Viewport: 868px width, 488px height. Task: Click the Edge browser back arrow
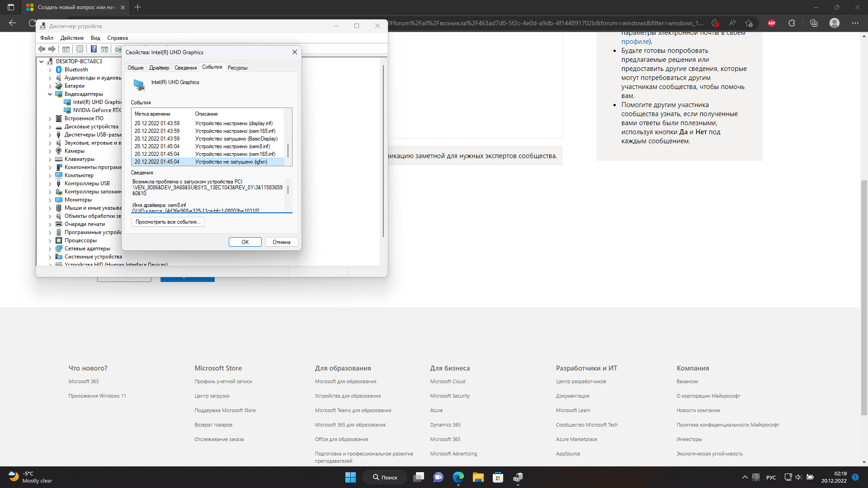pyautogui.click(x=13, y=23)
